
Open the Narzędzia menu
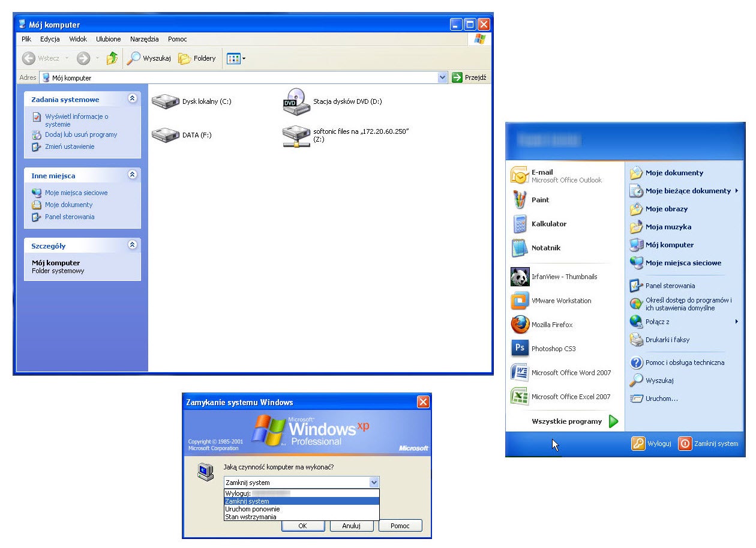tap(145, 39)
